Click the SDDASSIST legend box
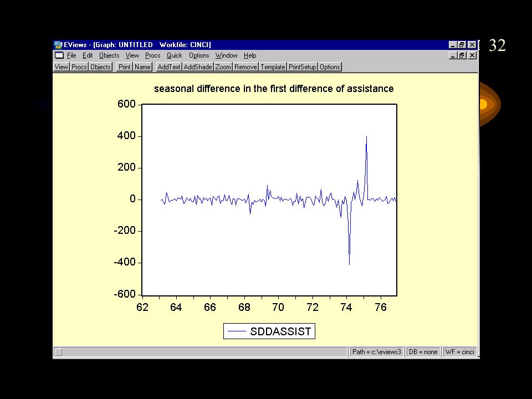The image size is (532, 399). coord(269,331)
